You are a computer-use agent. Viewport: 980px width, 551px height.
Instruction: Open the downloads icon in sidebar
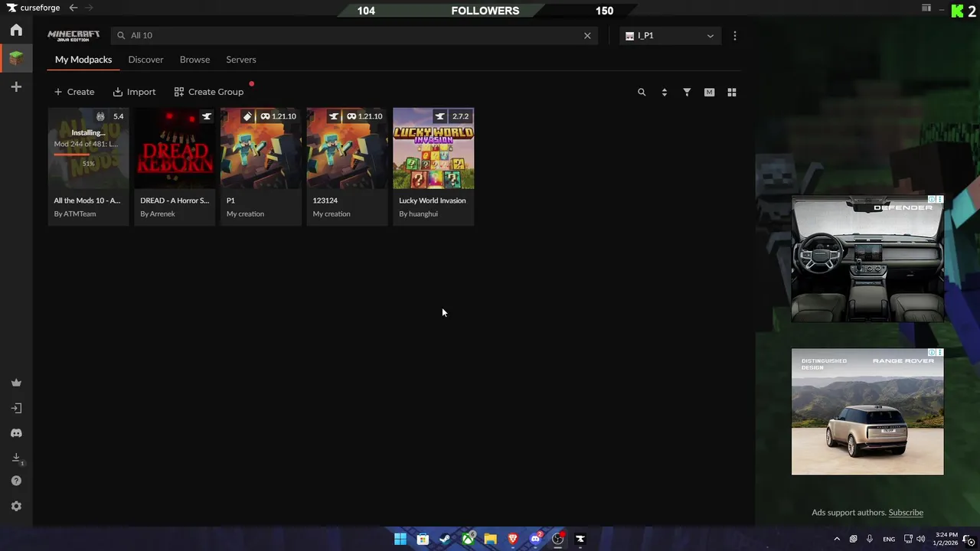[x=16, y=458]
